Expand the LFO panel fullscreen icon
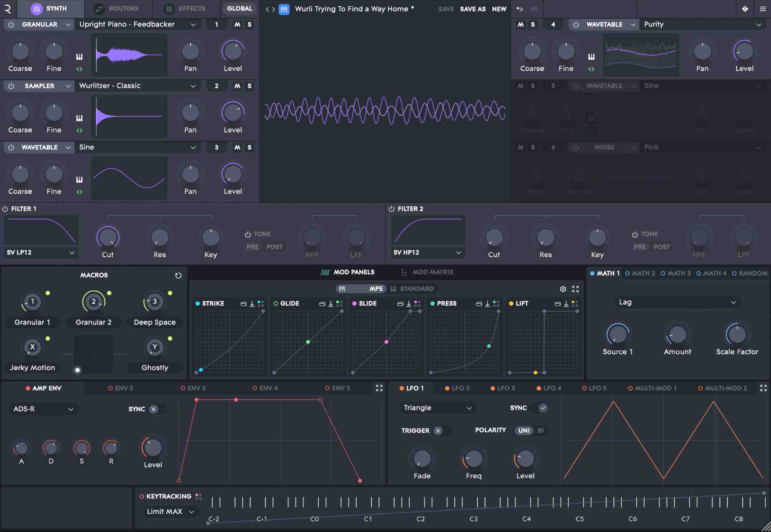The width and height of the screenshot is (771, 532). click(763, 388)
